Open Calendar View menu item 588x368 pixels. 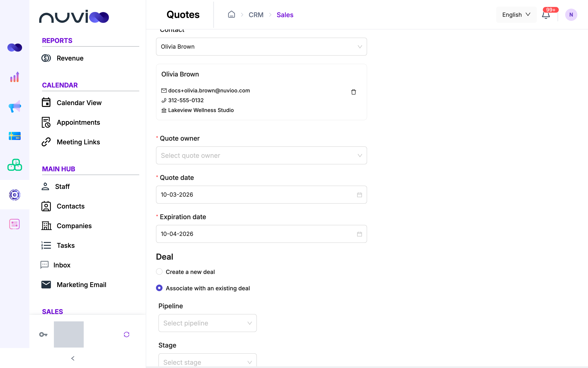point(72,103)
